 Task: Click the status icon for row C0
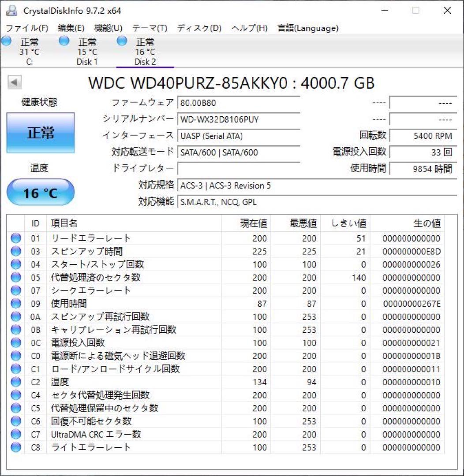click(x=16, y=356)
